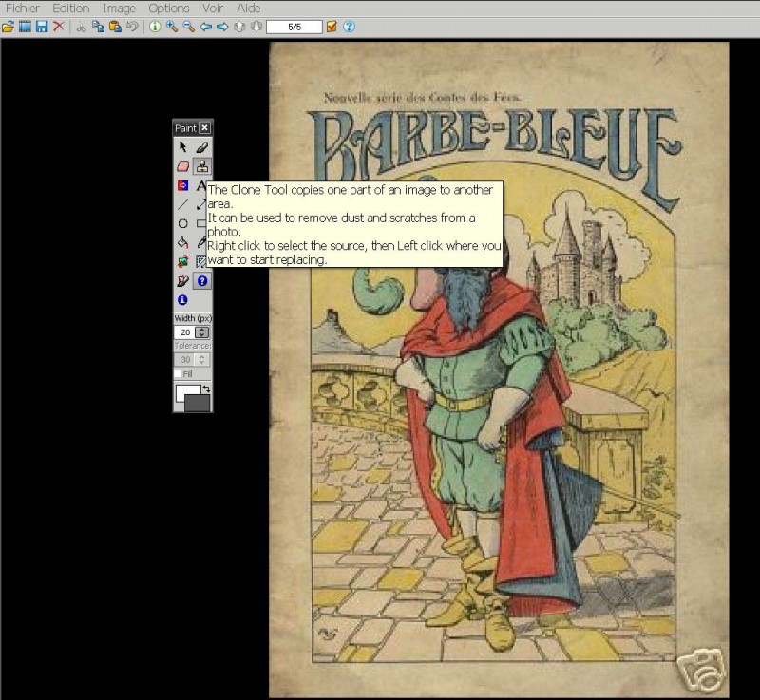
Task: Click the previous page icon in toolbar
Action: (239, 27)
